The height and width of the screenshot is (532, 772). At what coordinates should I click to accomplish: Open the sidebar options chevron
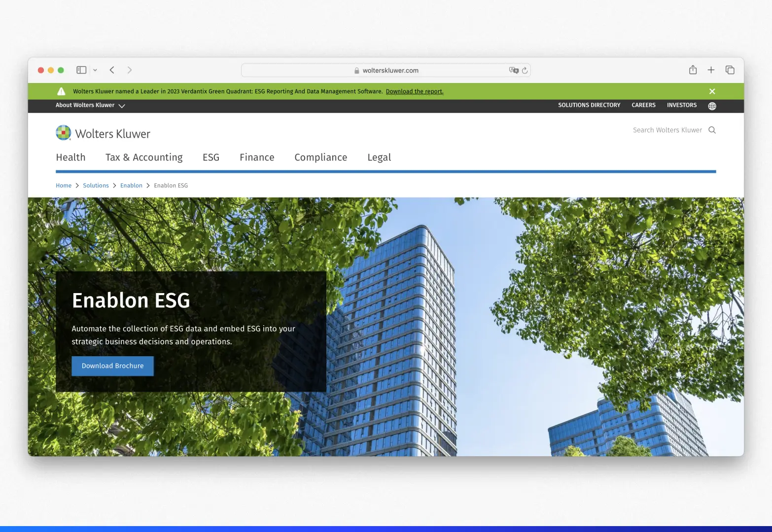pyautogui.click(x=96, y=69)
